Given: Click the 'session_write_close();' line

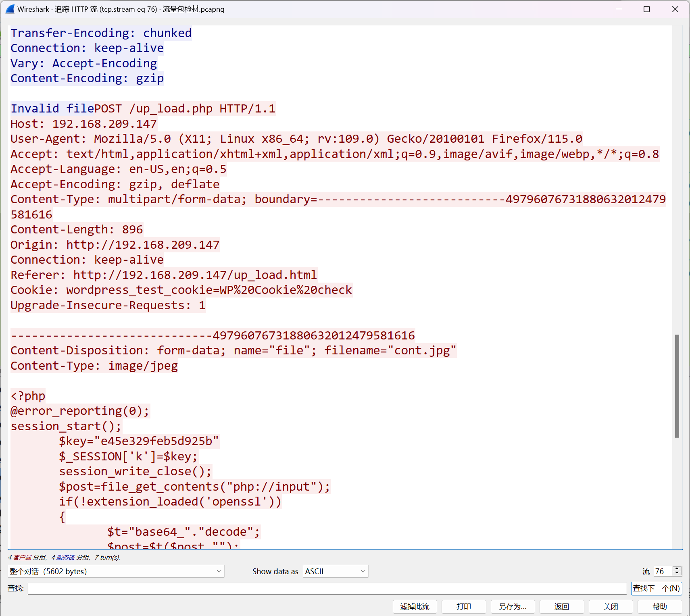Looking at the screenshot, I should coord(135,471).
